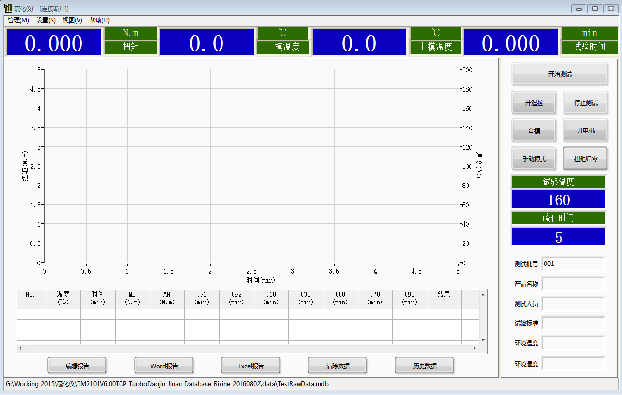Click the button left of 停止测试

click(534, 103)
